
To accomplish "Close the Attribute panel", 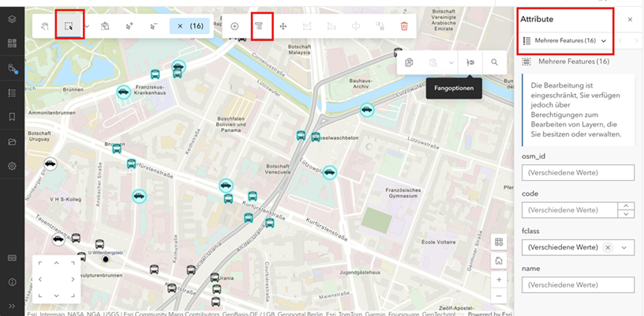I will 630,19.
